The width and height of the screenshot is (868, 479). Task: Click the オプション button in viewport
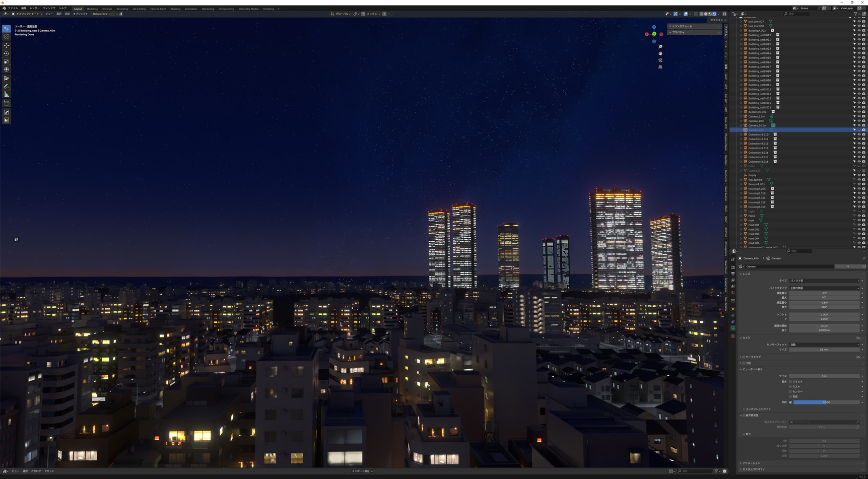716,20
